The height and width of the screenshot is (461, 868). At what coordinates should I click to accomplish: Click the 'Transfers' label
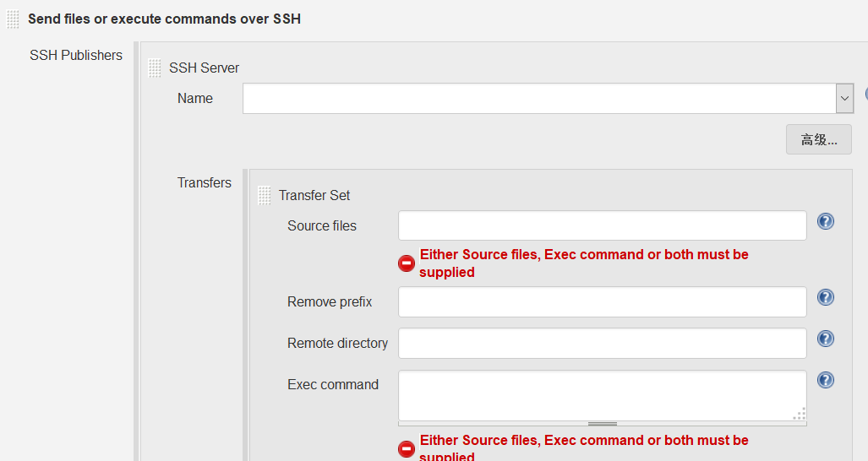[x=205, y=183]
